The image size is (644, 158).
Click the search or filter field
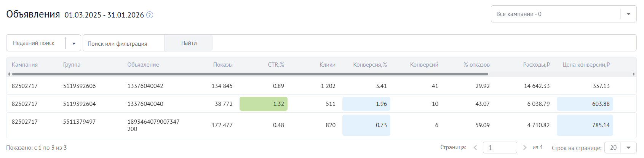coord(124,43)
